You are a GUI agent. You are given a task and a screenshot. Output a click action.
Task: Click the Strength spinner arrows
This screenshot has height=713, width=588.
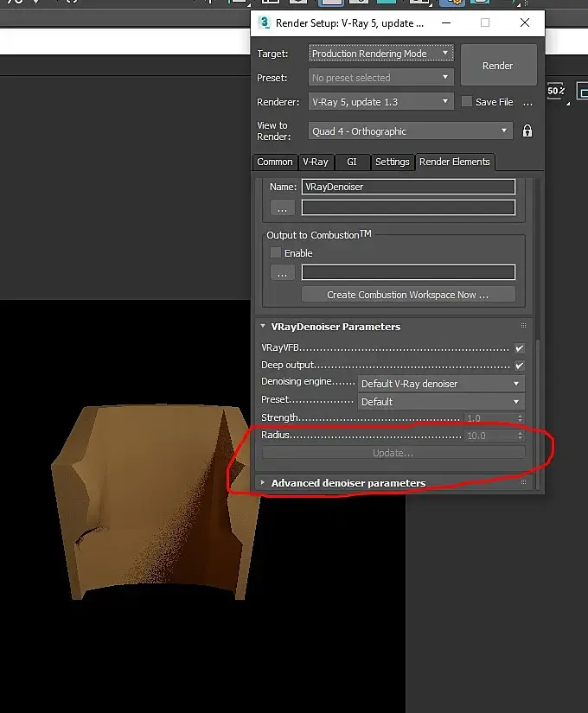521,418
